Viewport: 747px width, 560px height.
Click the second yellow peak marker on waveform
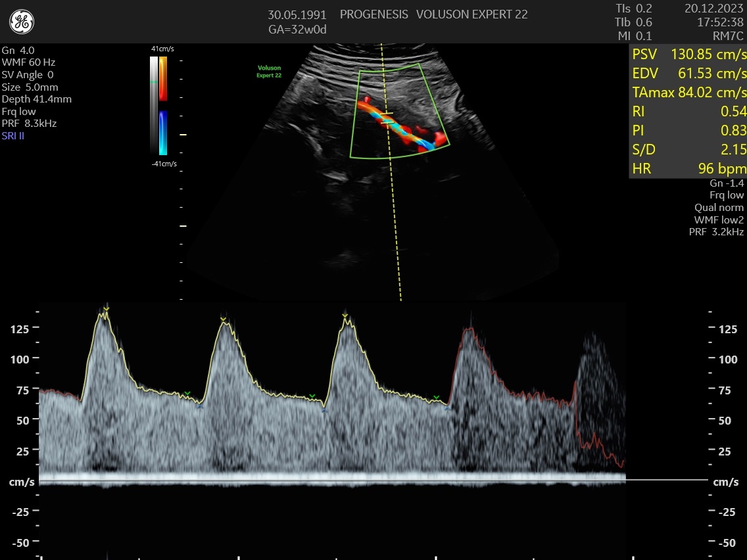point(223,319)
